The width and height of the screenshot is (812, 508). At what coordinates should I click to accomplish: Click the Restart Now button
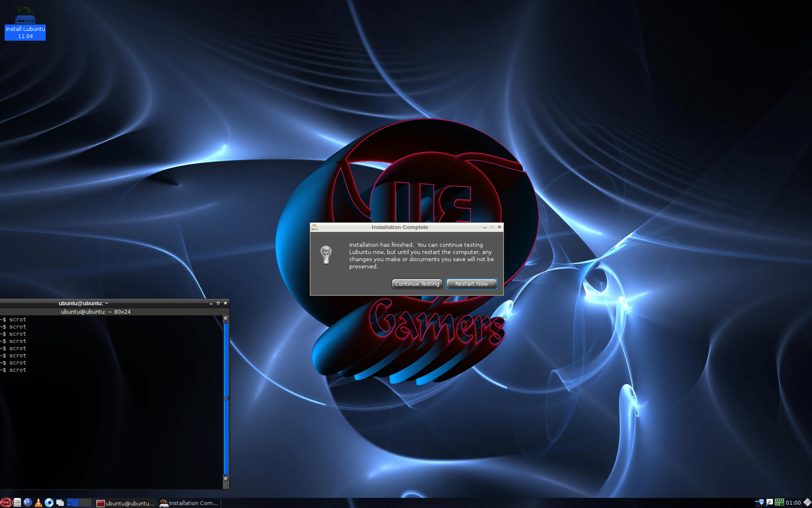(x=471, y=284)
